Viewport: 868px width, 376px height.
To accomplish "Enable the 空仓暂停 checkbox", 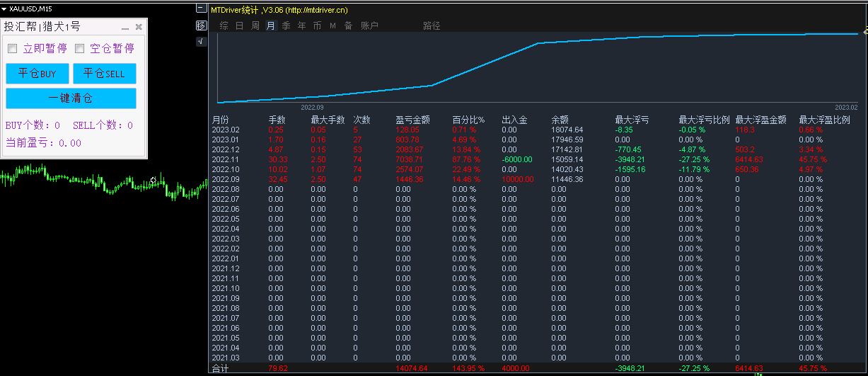I will [x=80, y=49].
